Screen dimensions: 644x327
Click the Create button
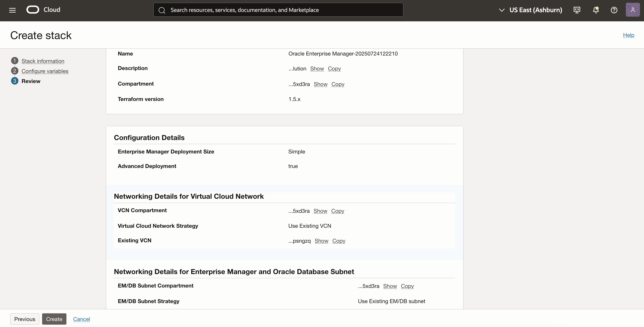[54, 319]
